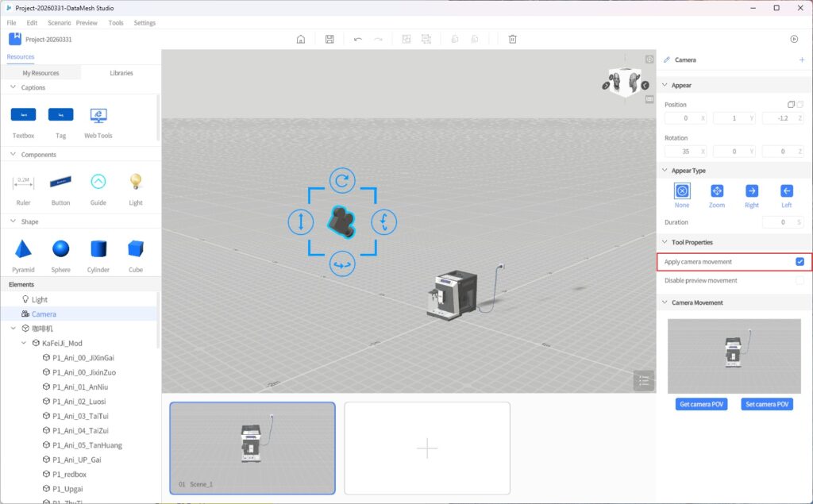Click the Position X input field

[x=680, y=118]
